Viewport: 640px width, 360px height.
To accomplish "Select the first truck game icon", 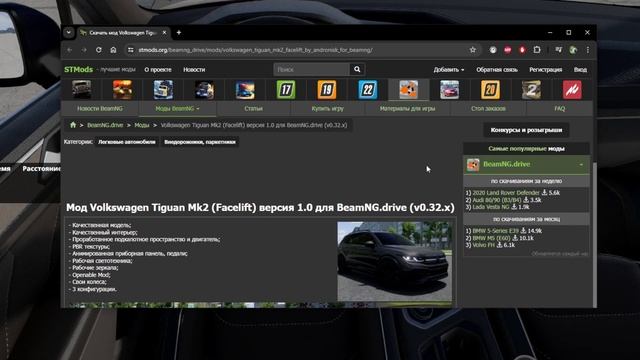I will (x=82, y=89).
